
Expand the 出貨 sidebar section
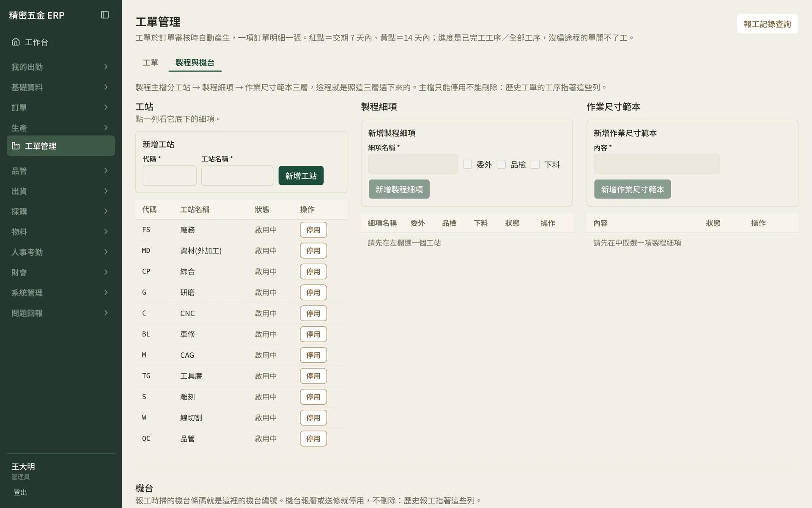[x=61, y=191]
